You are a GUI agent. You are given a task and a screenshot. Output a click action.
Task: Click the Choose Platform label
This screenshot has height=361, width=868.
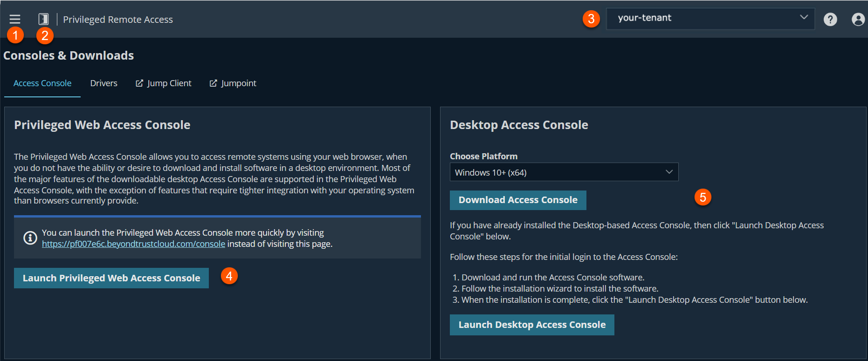pyautogui.click(x=483, y=156)
